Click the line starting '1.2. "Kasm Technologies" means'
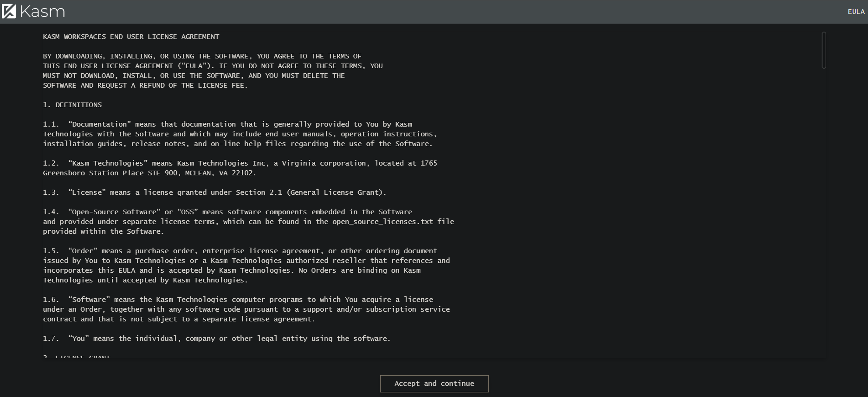Screen dimensions: 868x397 (240, 163)
